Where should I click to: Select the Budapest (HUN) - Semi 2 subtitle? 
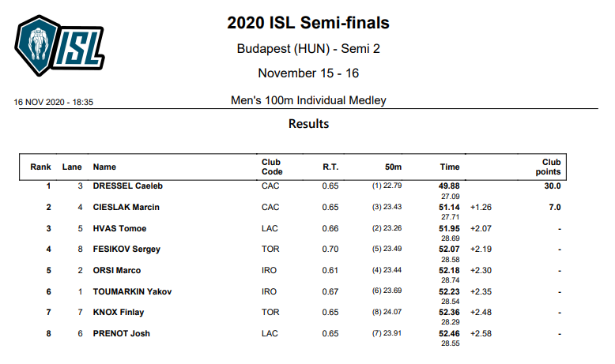pos(308,49)
